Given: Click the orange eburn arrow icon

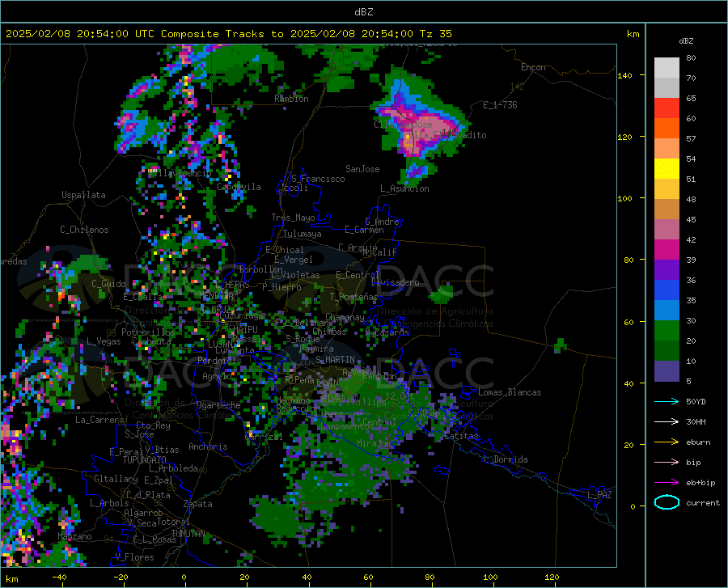Looking at the screenshot, I should tap(667, 442).
